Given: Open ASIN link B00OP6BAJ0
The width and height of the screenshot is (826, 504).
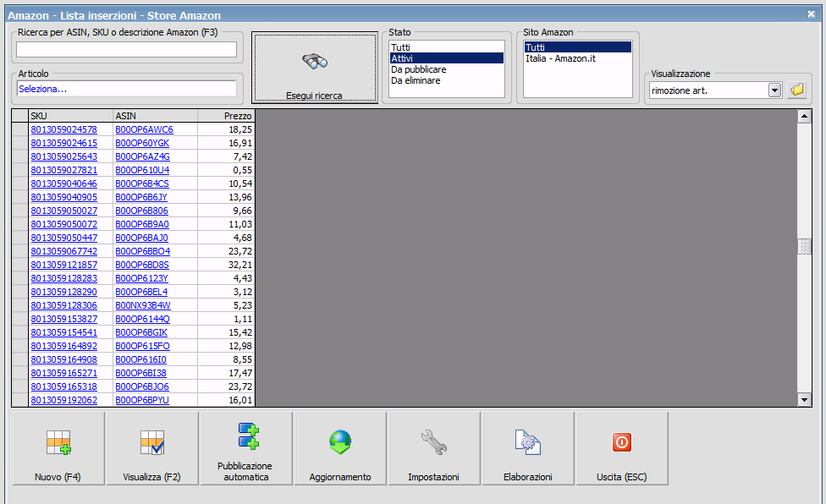Looking at the screenshot, I should point(141,238).
